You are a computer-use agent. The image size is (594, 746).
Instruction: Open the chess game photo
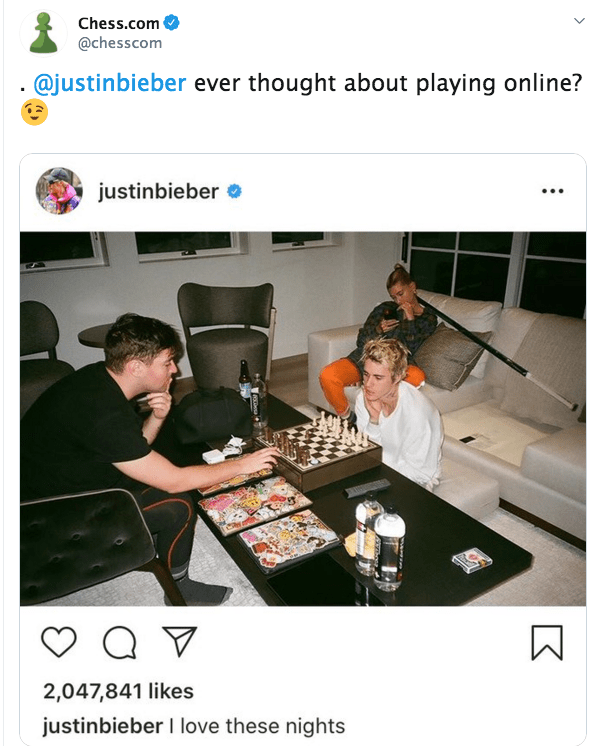303,419
